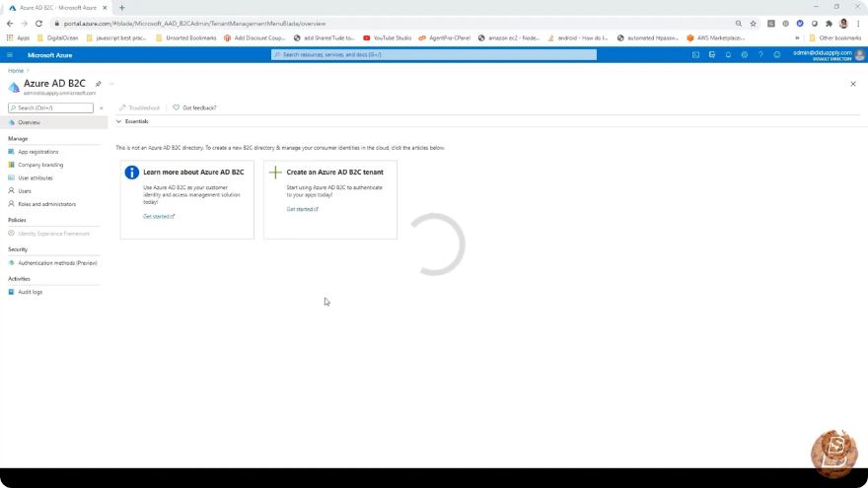
Task: Click the account avatar at top right
Action: click(860, 55)
